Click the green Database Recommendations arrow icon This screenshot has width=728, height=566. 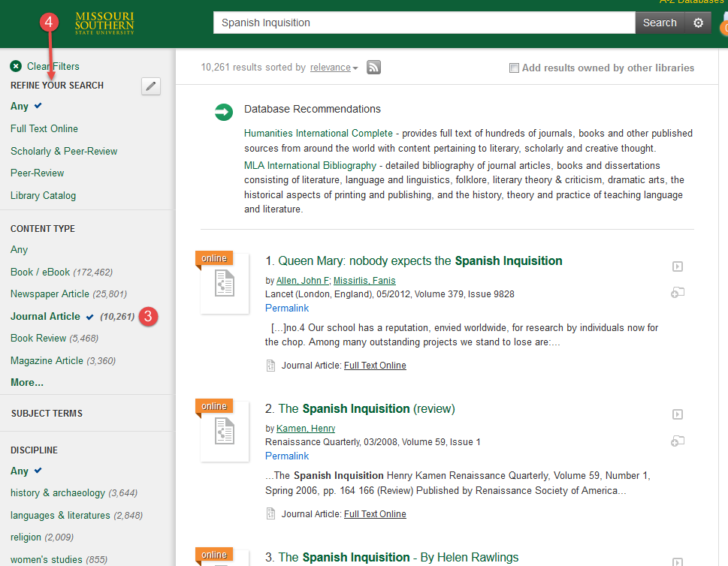coord(224,112)
